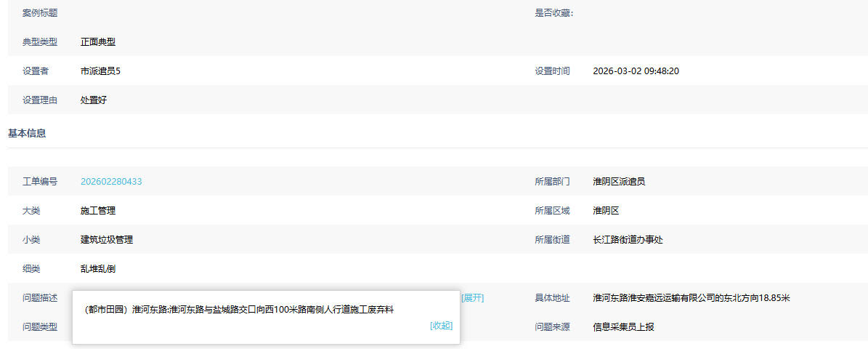Select the 基本信息 section header
The image size is (868, 349).
(x=27, y=133)
